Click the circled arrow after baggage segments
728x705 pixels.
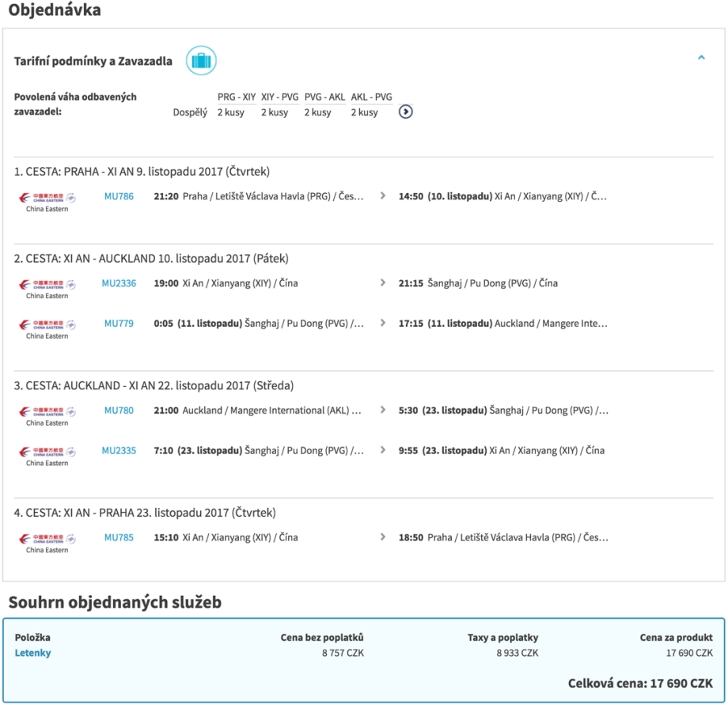pyautogui.click(x=406, y=112)
